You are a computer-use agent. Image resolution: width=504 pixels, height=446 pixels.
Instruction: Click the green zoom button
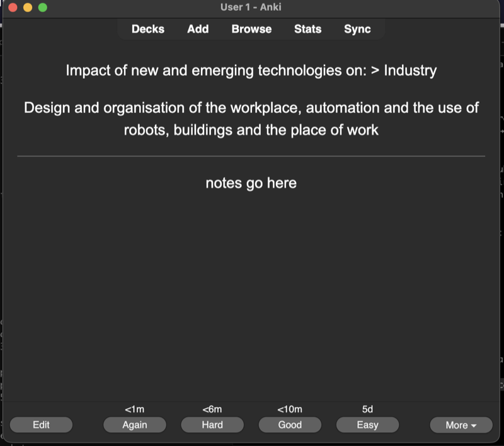(x=42, y=8)
